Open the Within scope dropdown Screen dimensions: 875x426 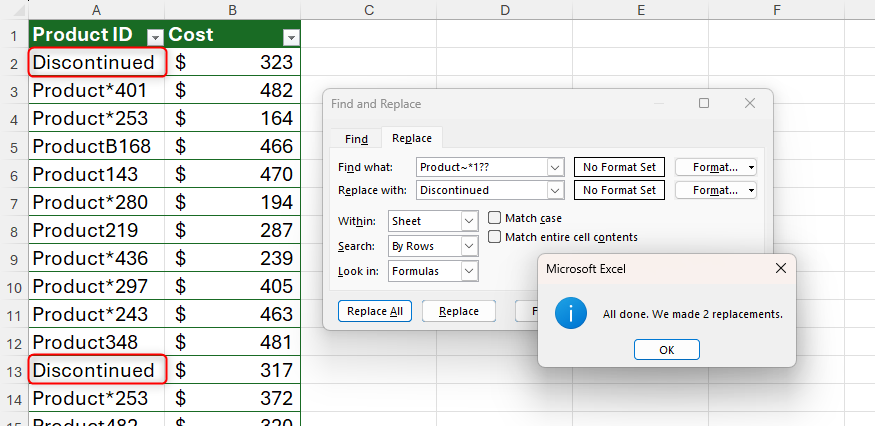click(x=469, y=221)
